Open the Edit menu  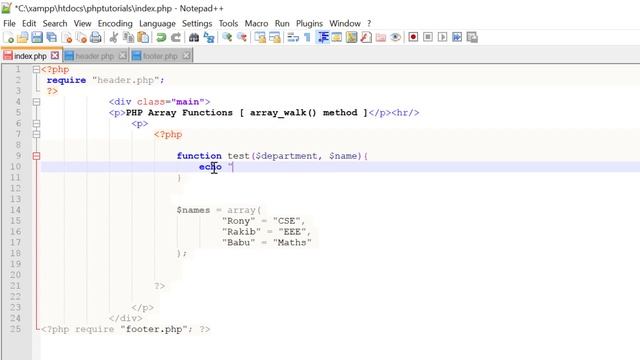coord(29,24)
